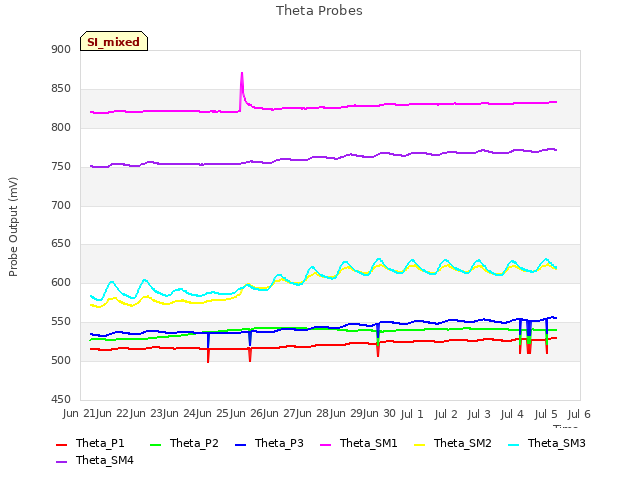The image size is (640, 480).
Task: Click the Jul 6 x-axis date label
Action: [x=579, y=414]
